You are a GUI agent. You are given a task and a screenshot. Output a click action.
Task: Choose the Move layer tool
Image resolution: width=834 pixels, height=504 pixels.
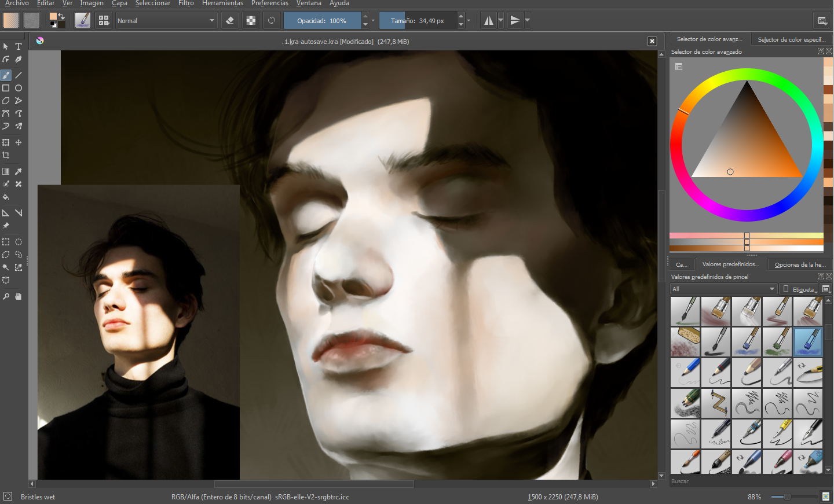19,142
